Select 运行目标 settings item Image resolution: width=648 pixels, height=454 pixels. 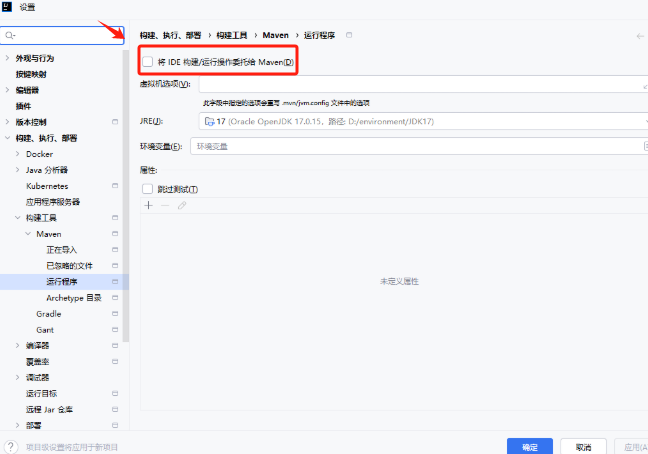41,394
